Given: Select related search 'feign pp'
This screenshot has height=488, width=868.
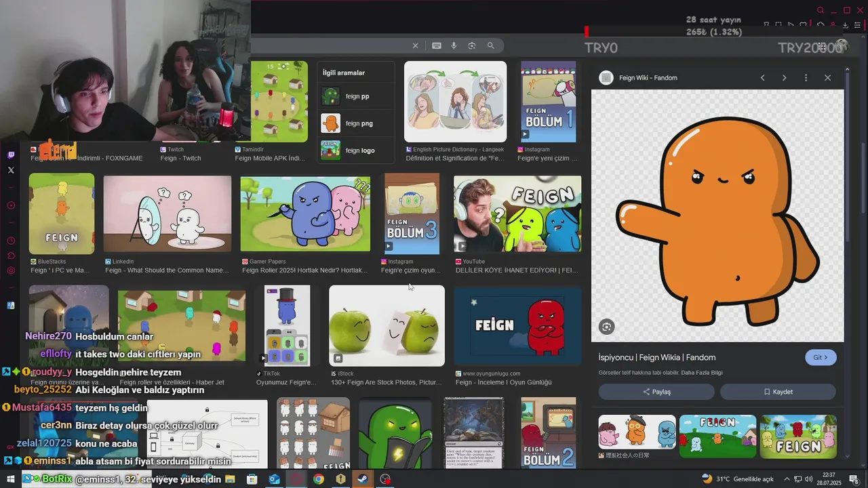Looking at the screenshot, I should [355, 96].
